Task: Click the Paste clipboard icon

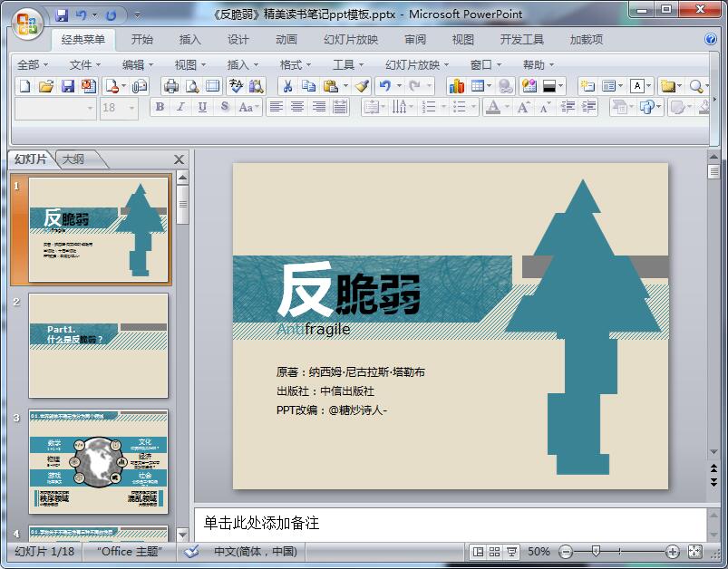Action: point(330,86)
